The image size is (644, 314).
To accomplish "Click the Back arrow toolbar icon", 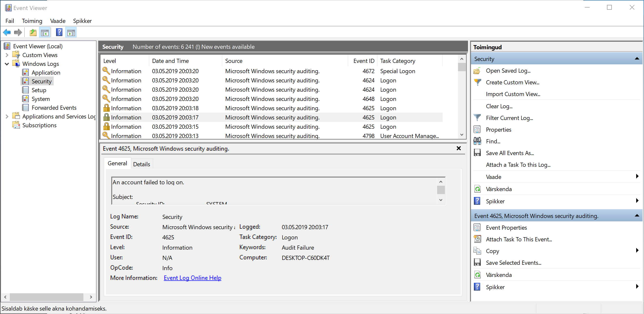I will tap(7, 32).
